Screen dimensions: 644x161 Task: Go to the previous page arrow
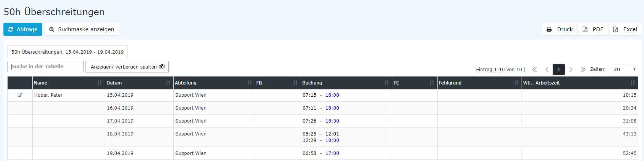[547, 69]
